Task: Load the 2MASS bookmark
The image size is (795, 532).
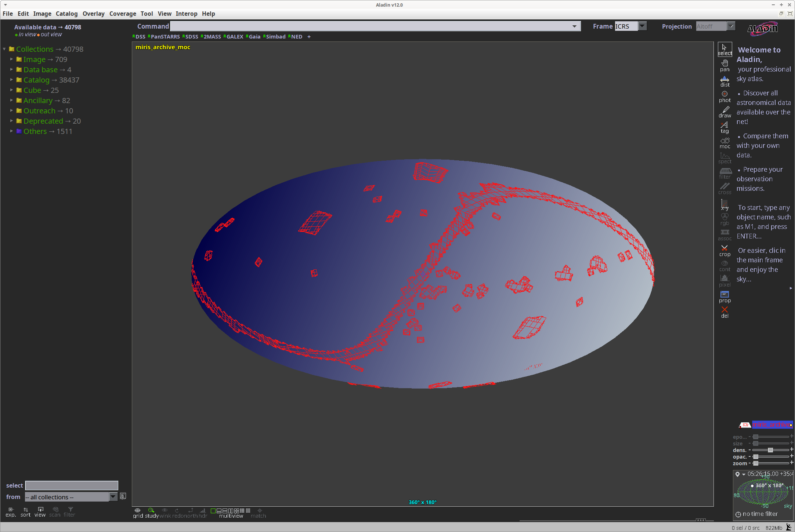Action: point(211,37)
